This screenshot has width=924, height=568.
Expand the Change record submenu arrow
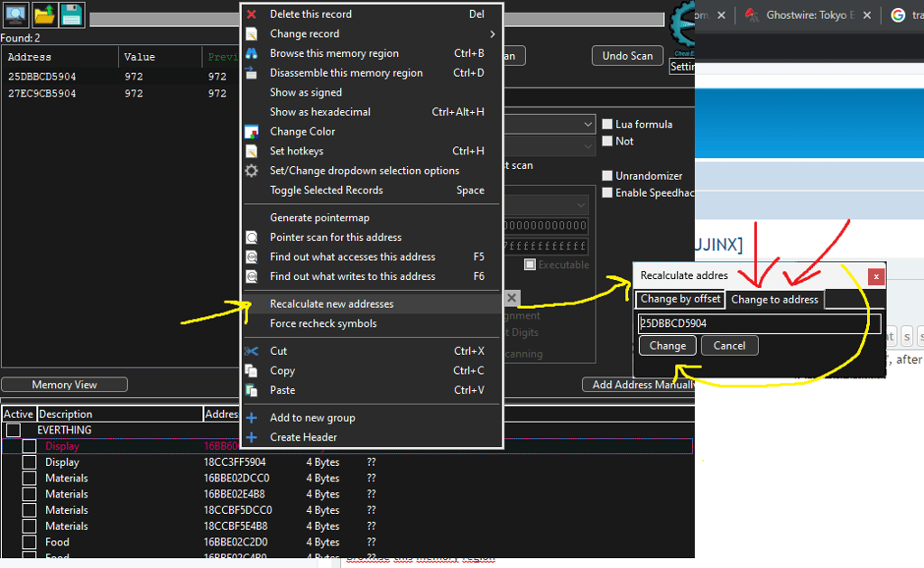(x=492, y=33)
